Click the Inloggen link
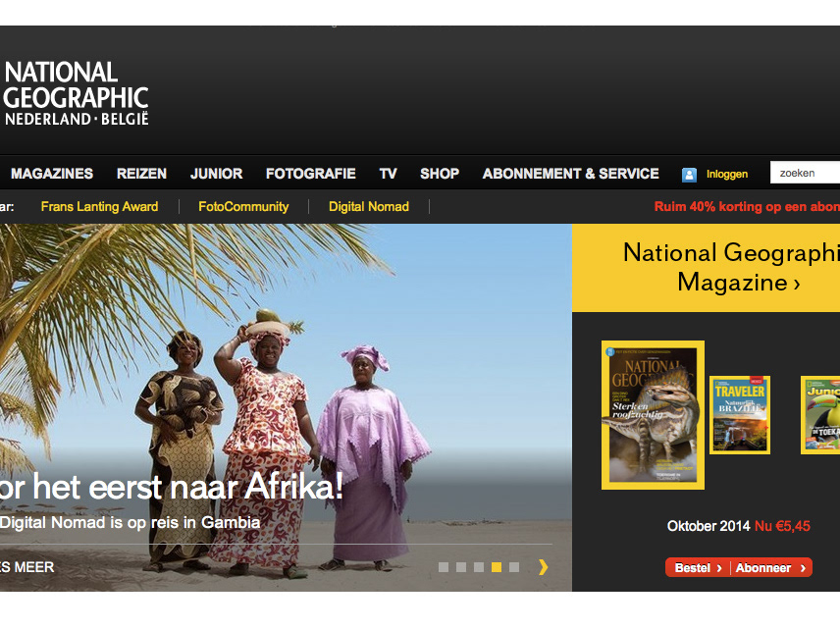This screenshot has height=630, width=840. coord(727,174)
